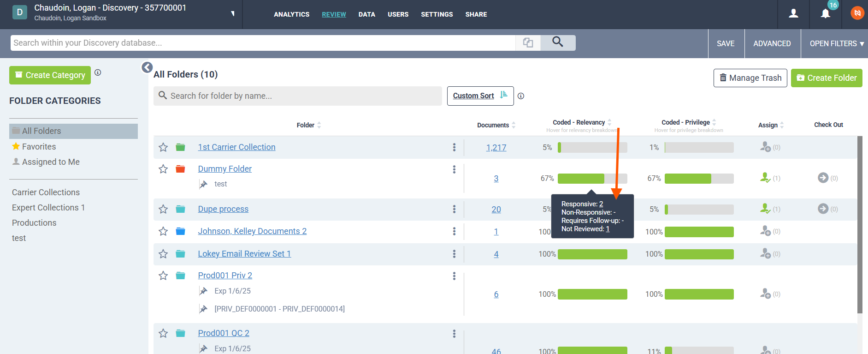Image resolution: width=868 pixels, height=354 pixels.
Task: Click privilege progress bar for Lokey Email Review Set 1
Action: tap(699, 254)
